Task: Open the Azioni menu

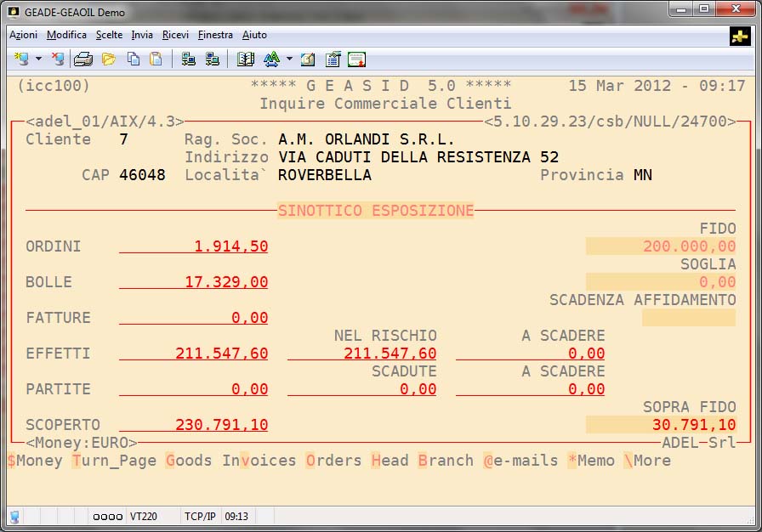Action: coord(23,35)
